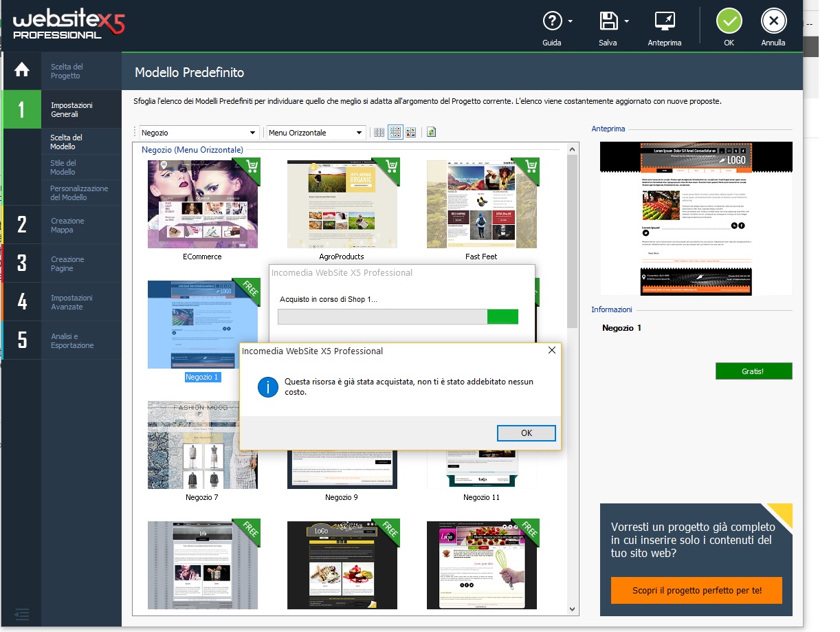Select the AgroProducts template thumbnail
840x632 pixels.
(x=342, y=204)
